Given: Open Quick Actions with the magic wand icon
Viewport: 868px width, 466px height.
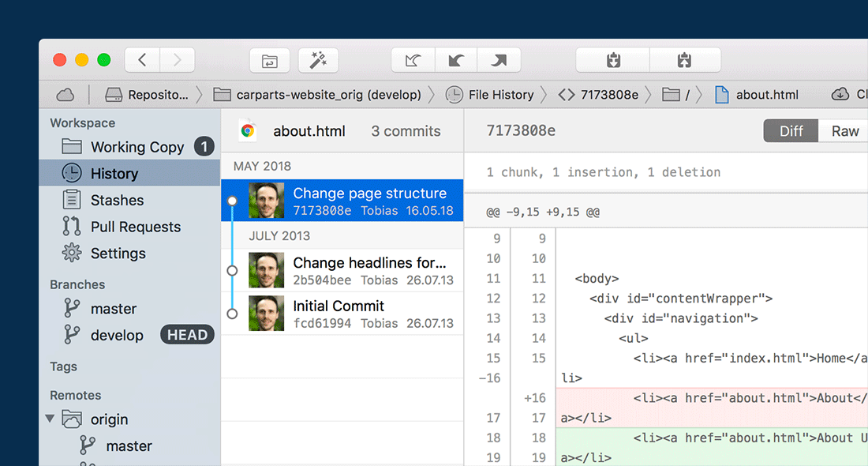Looking at the screenshot, I should tap(318, 60).
